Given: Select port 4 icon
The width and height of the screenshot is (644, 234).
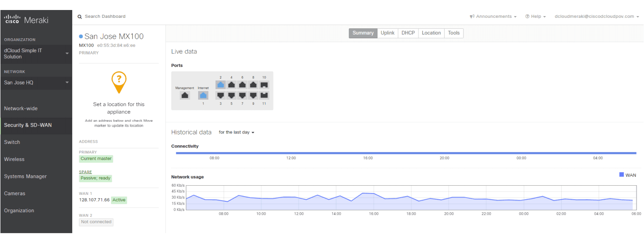Looking at the screenshot, I should click(232, 84).
